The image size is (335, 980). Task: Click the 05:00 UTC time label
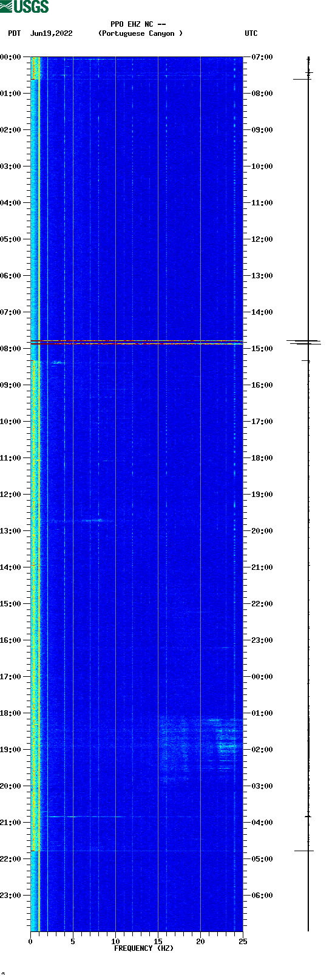(262, 858)
